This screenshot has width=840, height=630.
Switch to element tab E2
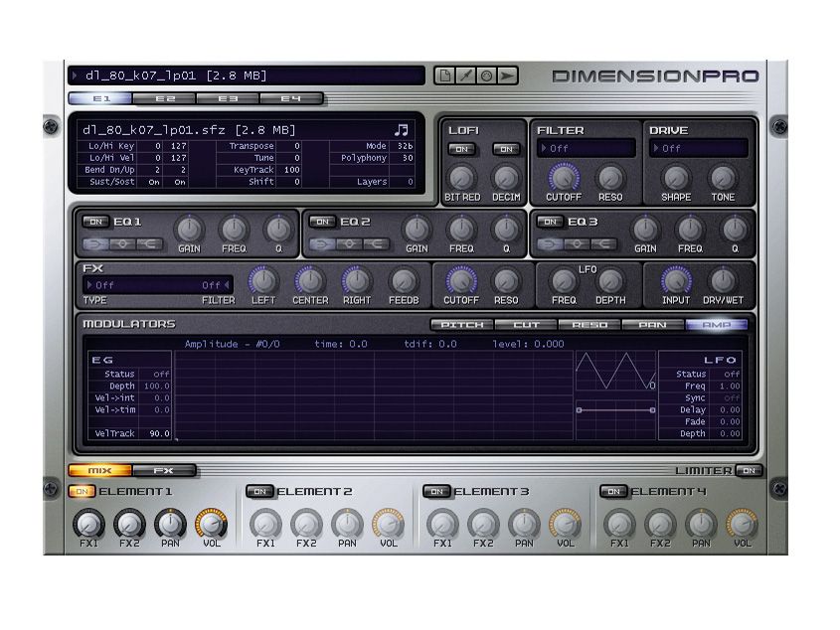(164, 98)
